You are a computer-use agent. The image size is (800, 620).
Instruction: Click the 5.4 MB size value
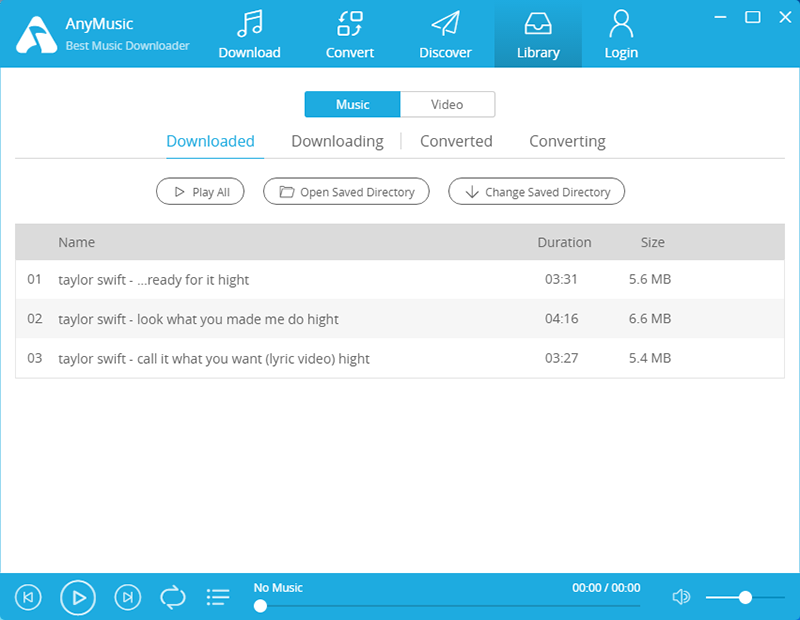click(x=649, y=358)
